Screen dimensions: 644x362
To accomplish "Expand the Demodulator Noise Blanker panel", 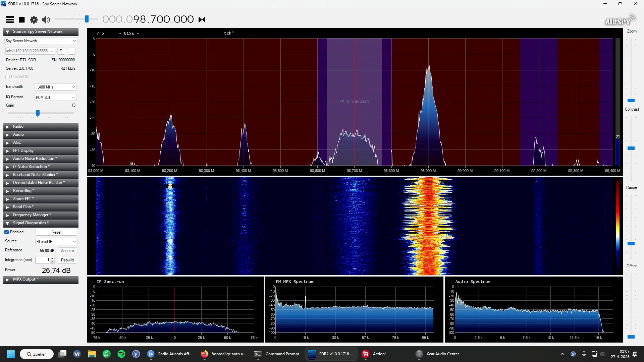I will [41, 183].
